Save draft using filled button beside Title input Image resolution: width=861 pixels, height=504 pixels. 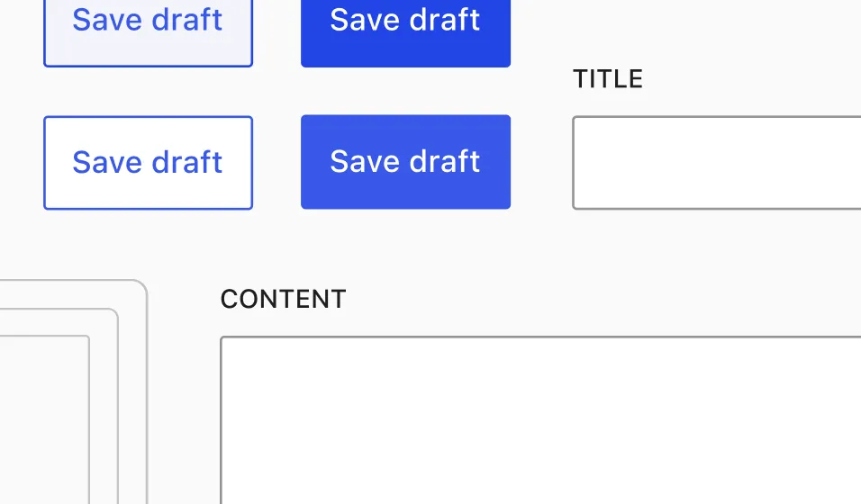[x=406, y=162]
